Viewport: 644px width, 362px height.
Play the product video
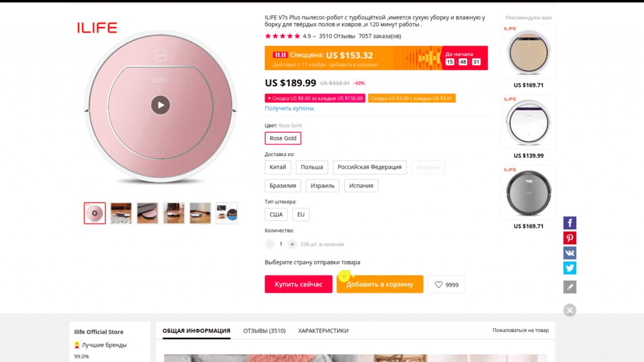point(160,105)
